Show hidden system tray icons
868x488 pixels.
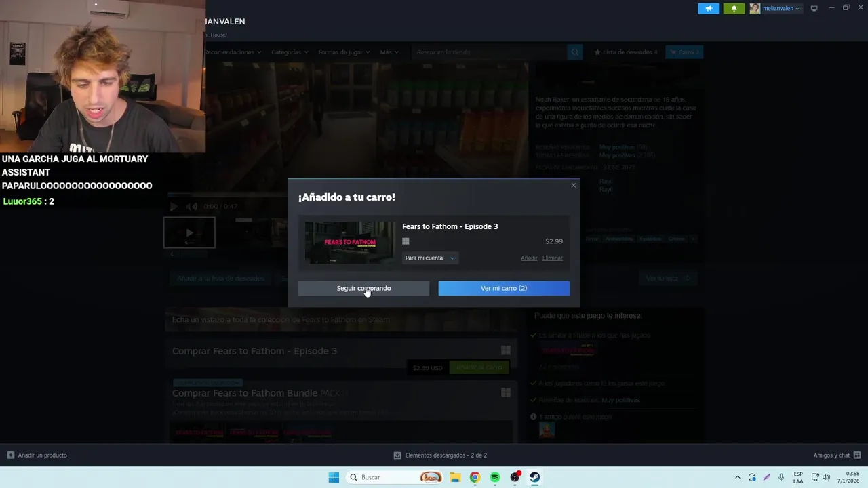[738, 477]
